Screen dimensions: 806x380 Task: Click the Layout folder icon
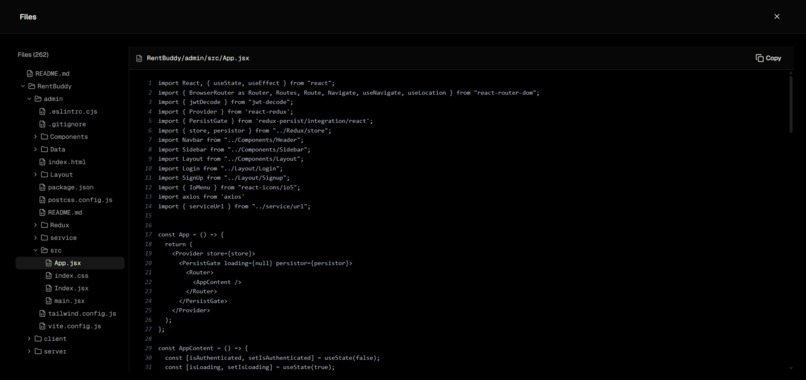coord(44,174)
